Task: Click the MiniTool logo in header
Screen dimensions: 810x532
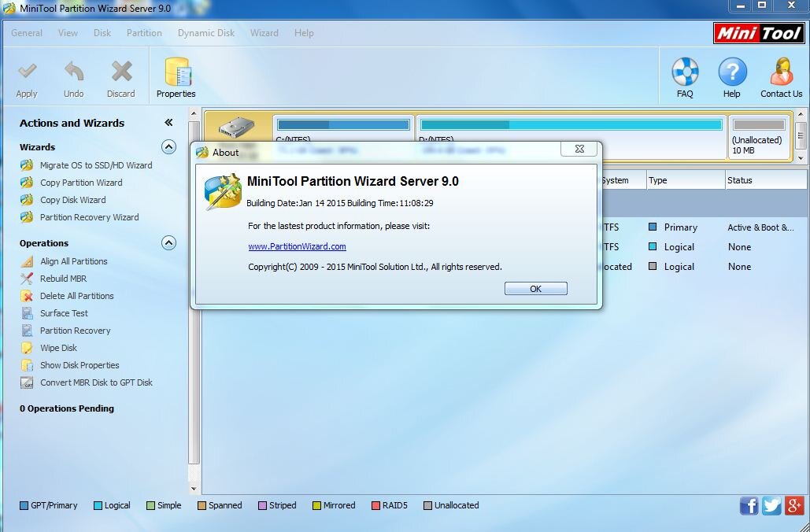Action: click(x=758, y=34)
